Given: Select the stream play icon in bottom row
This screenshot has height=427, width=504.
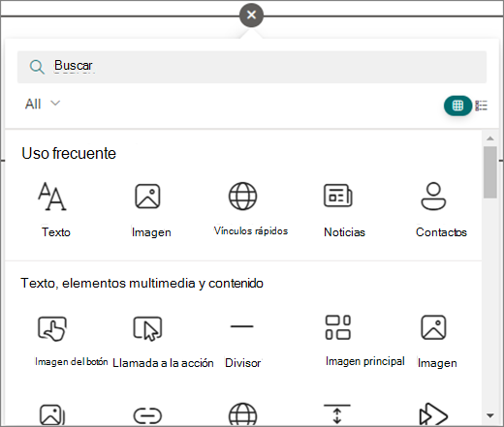Looking at the screenshot, I should click(x=433, y=414).
